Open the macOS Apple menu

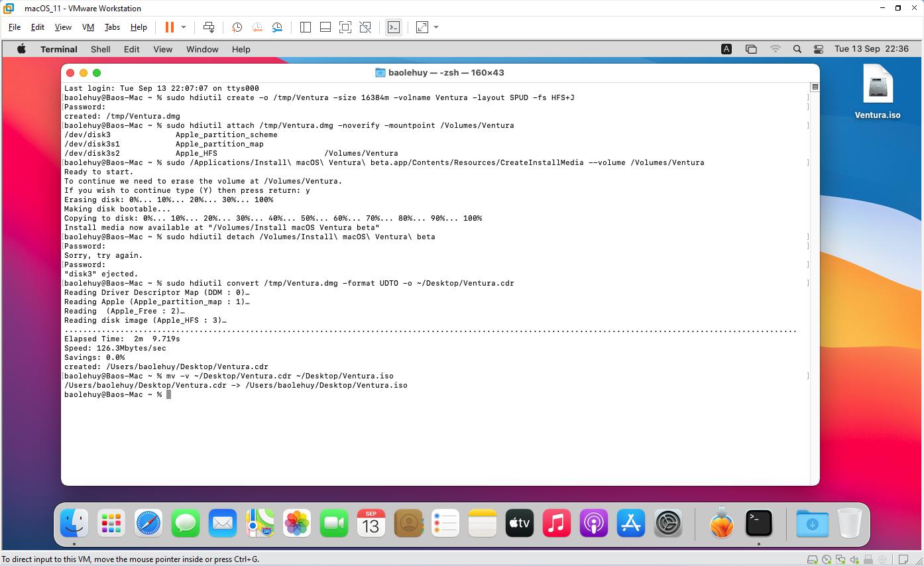[21, 49]
